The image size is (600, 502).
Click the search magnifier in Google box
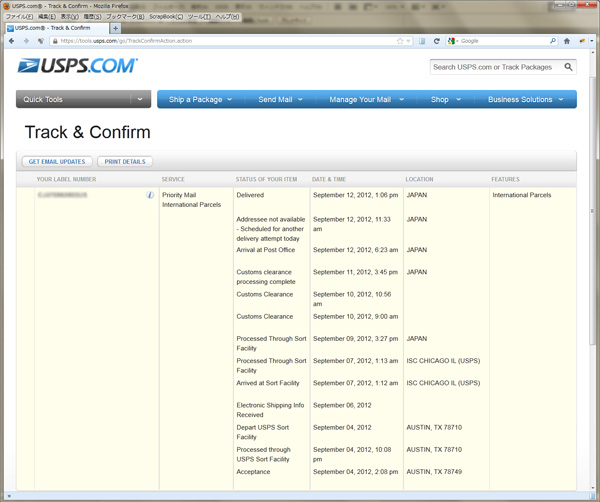pos(553,41)
